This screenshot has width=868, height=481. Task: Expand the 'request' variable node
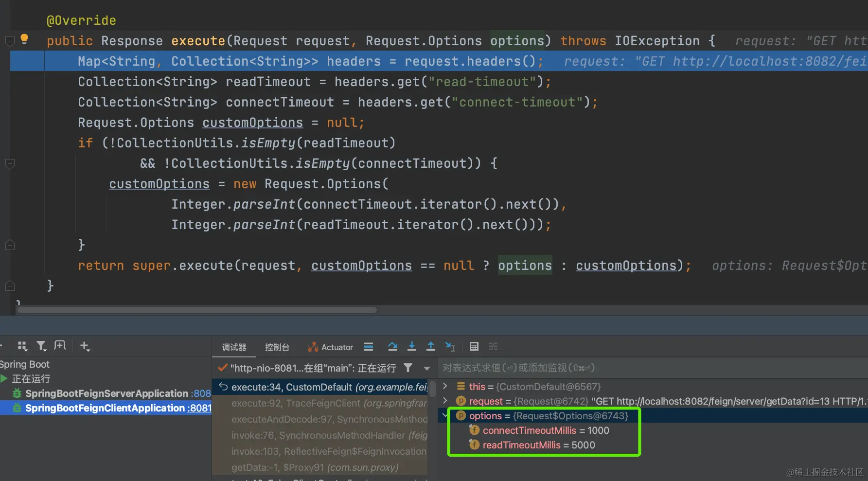pos(445,401)
